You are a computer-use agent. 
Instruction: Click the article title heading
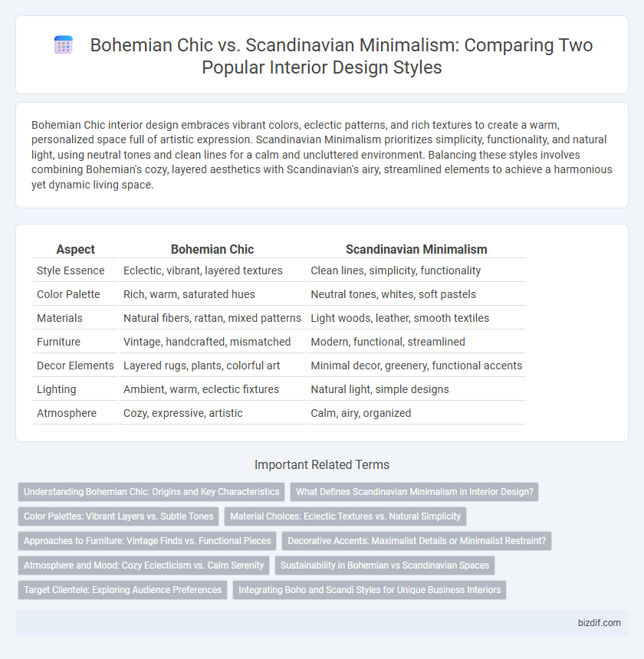[x=341, y=56]
